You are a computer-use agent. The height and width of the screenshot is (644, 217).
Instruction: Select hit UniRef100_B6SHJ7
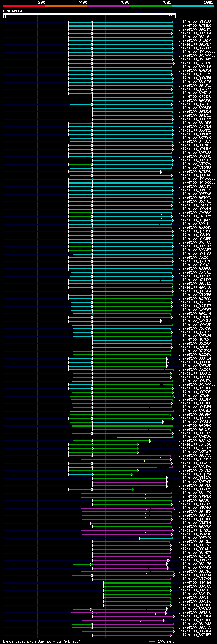point(195,48)
